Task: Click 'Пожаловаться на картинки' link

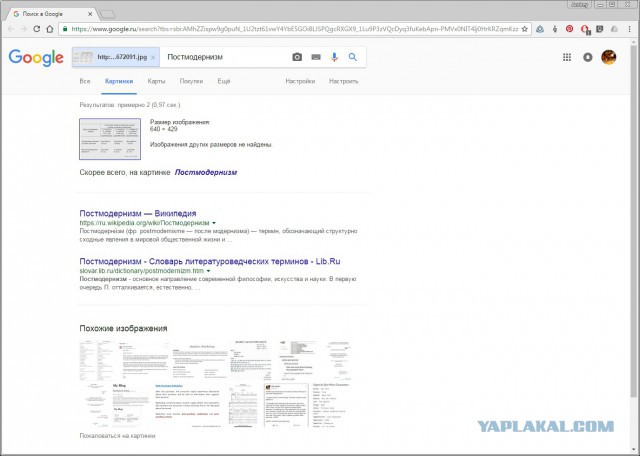Action: [117, 436]
